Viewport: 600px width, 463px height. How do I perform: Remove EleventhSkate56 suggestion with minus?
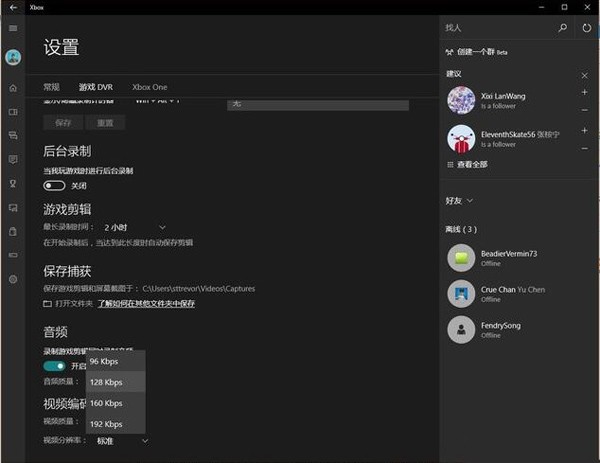click(x=584, y=148)
